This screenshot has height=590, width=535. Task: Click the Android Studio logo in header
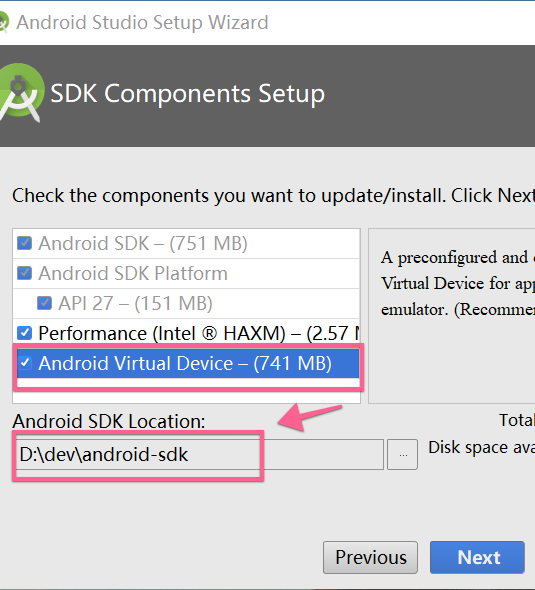[21, 93]
